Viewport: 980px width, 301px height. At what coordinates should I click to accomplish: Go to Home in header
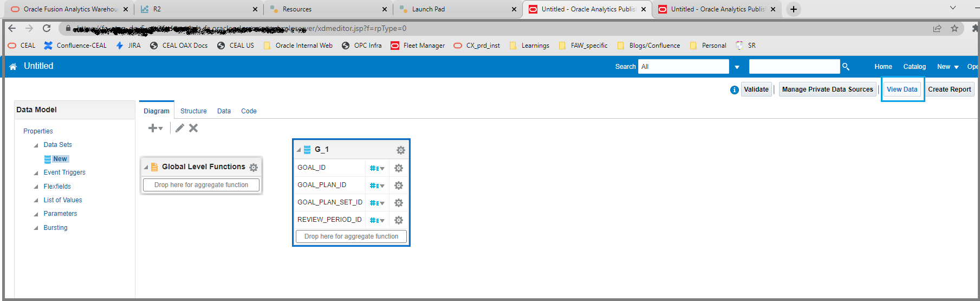pyautogui.click(x=883, y=67)
